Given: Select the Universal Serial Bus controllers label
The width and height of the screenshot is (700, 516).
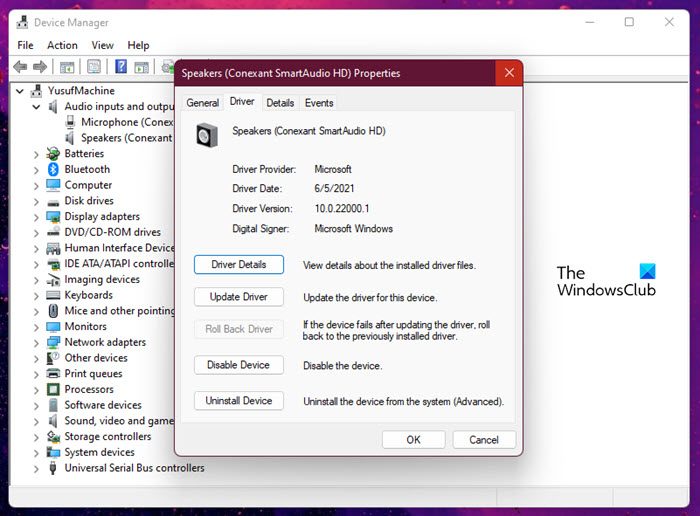Looking at the screenshot, I should pyautogui.click(x=134, y=468).
